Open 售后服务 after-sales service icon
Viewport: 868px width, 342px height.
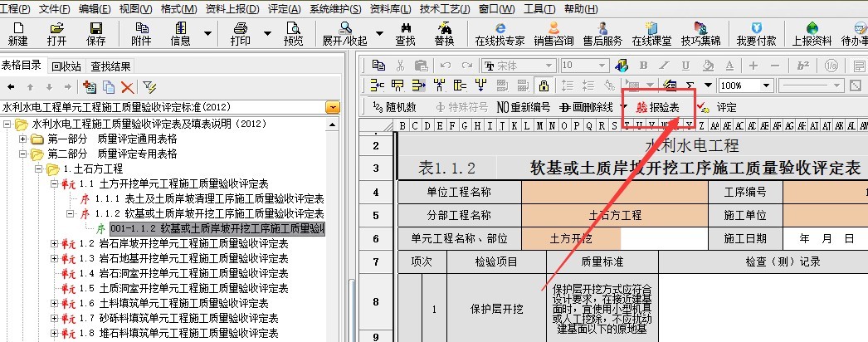[x=602, y=34]
